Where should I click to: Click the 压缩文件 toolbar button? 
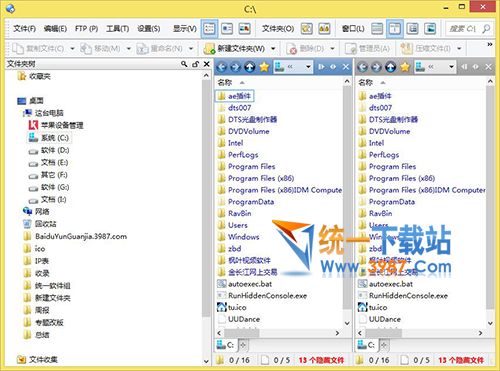coord(426,49)
